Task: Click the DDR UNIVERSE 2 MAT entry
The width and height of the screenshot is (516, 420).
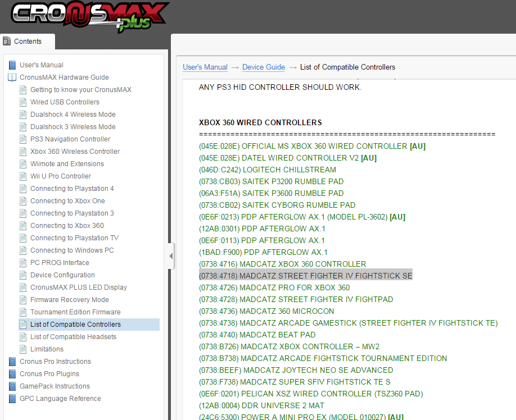Action: 261,406
